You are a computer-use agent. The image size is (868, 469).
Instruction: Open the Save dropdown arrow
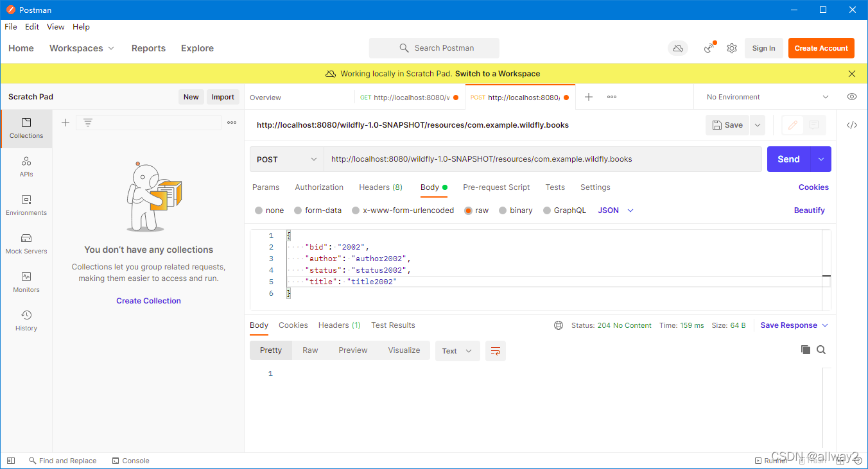click(758, 125)
